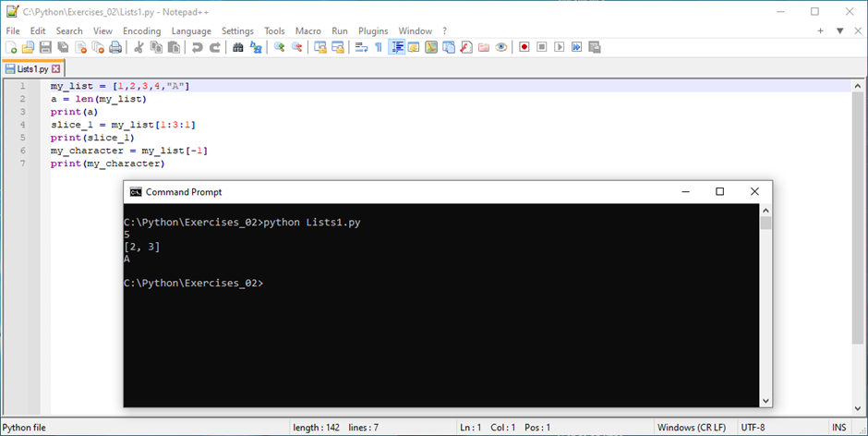The width and height of the screenshot is (868, 436).
Task: Open the Language menu
Action: [x=191, y=30]
